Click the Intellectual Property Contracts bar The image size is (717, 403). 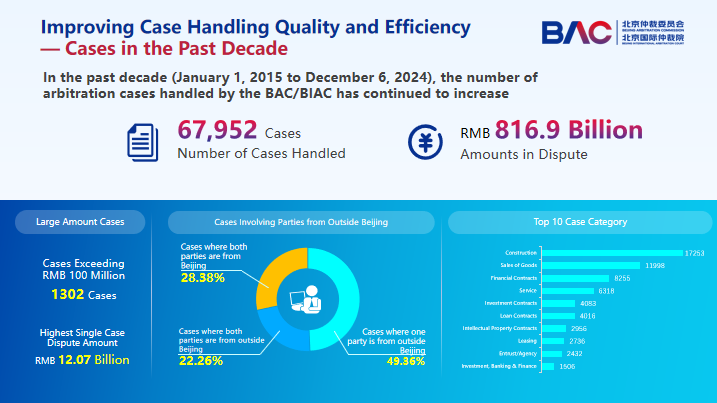click(x=554, y=328)
